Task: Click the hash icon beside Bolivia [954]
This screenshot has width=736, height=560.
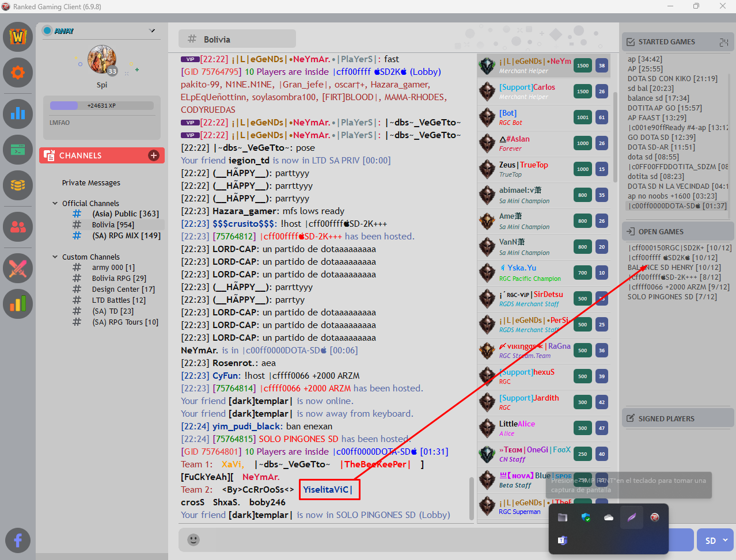Action: 77,224
